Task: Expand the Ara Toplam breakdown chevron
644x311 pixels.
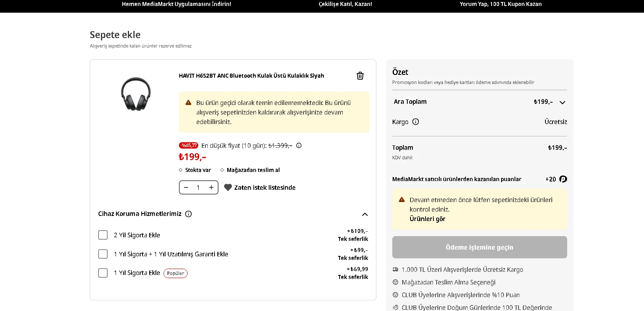Action: 562,102
